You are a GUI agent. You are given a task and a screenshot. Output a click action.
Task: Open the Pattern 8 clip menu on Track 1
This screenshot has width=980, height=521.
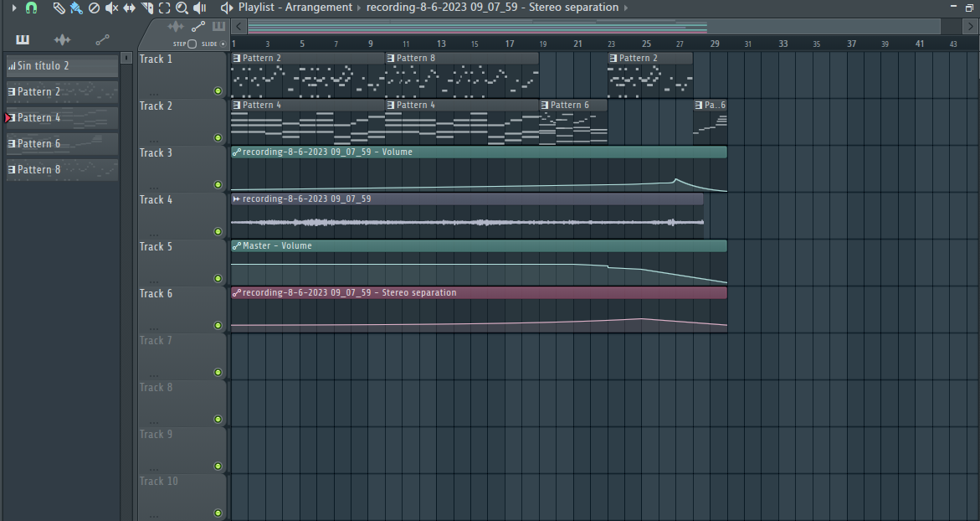click(391, 58)
